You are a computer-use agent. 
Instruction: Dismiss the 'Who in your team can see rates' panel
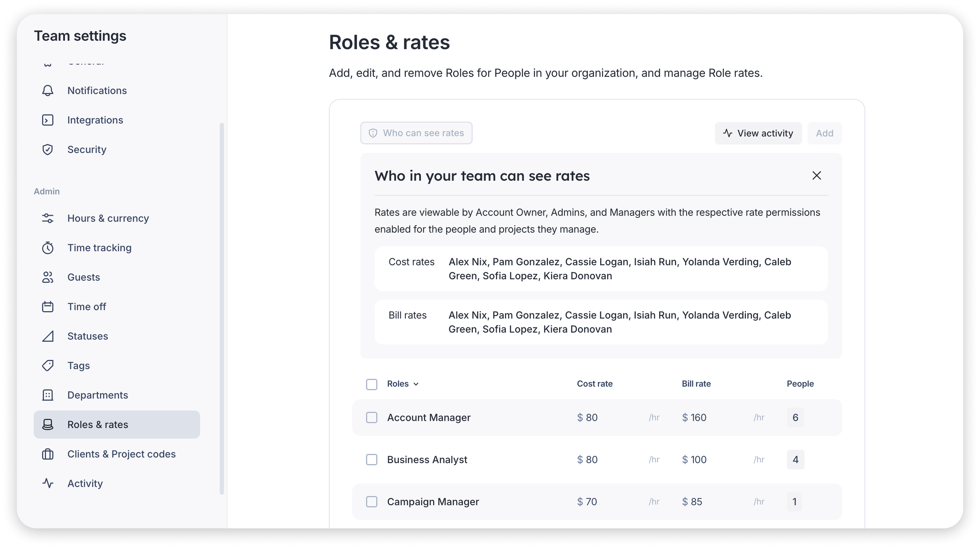[x=816, y=175]
